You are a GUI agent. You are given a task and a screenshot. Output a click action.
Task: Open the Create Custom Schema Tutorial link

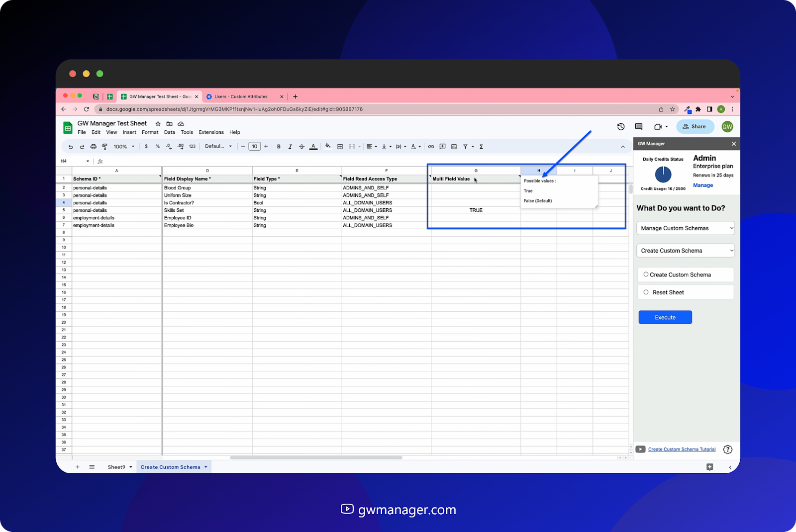coord(682,449)
